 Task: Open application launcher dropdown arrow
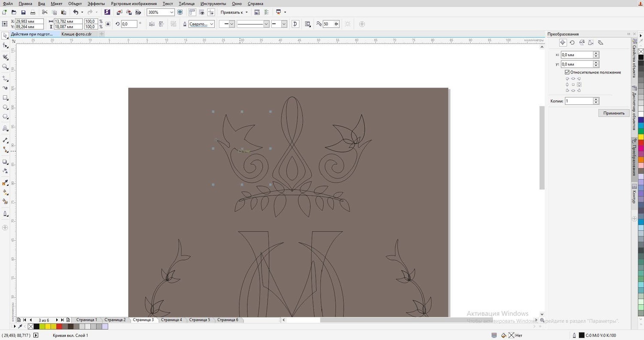point(285,12)
